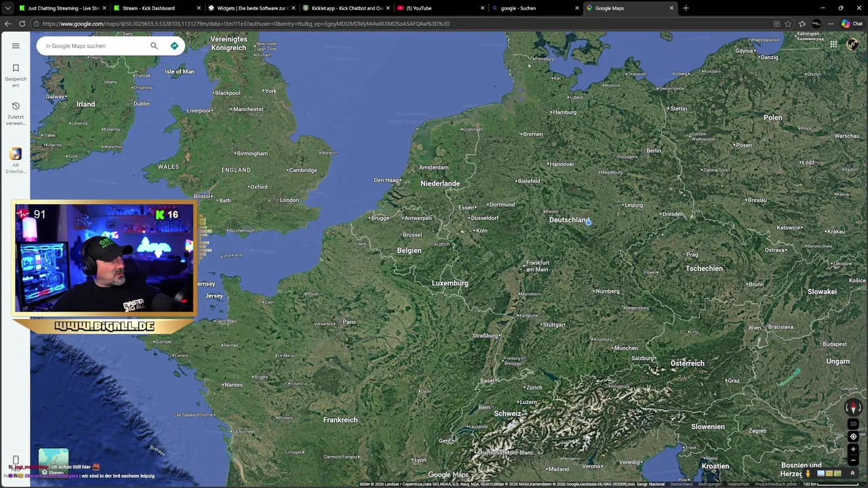The width and height of the screenshot is (868, 488).
Task: Open the browser favorites list icon
Action: coord(802,24)
